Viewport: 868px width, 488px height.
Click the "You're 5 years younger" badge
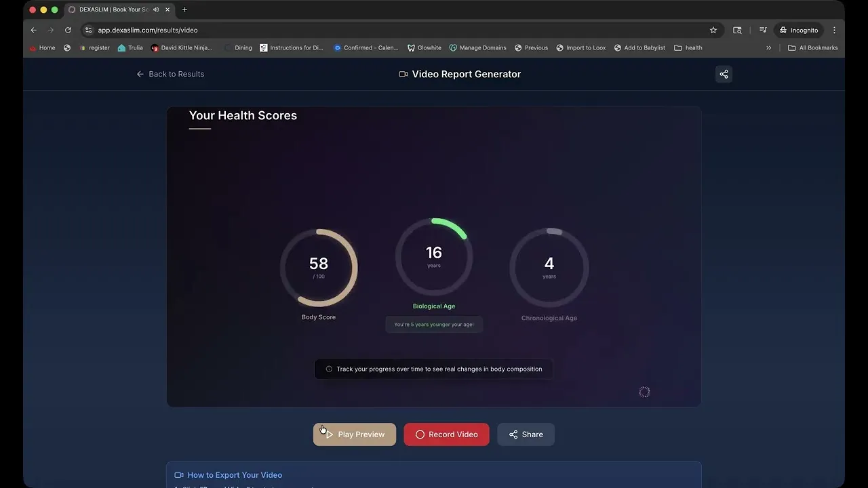coord(434,325)
